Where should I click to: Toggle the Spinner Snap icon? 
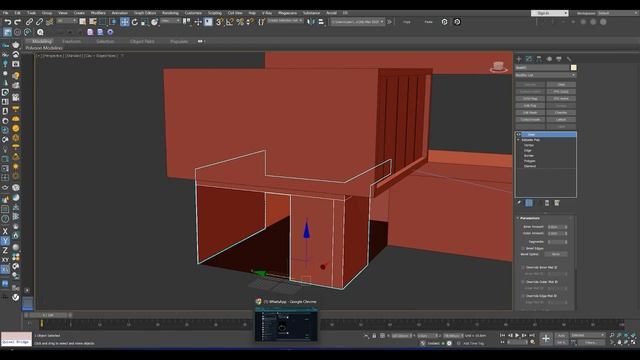click(x=250, y=22)
